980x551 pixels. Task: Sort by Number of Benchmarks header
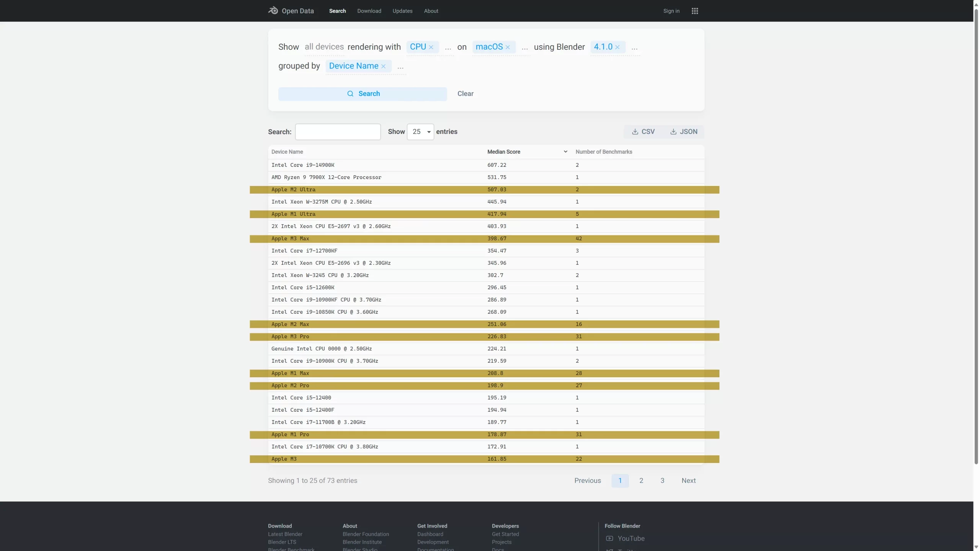pyautogui.click(x=604, y=152)
